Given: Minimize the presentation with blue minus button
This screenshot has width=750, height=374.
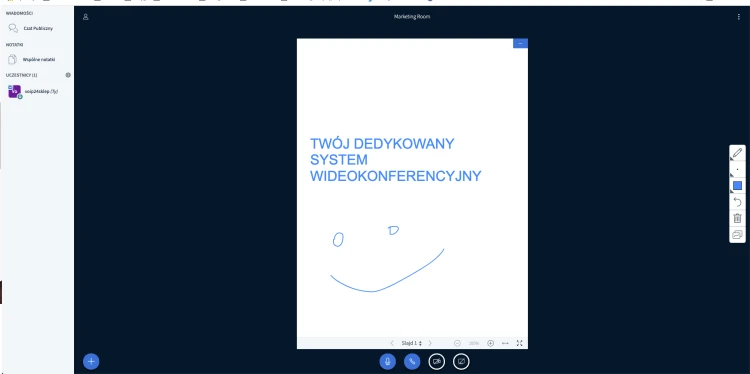Looking at the screenshot, I should pos(520,44).
